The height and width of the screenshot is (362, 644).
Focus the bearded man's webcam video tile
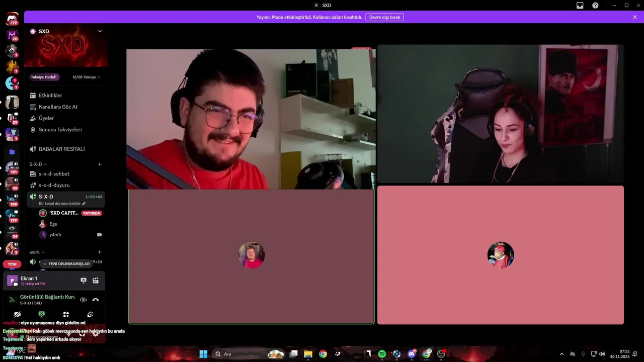[251, 119]
